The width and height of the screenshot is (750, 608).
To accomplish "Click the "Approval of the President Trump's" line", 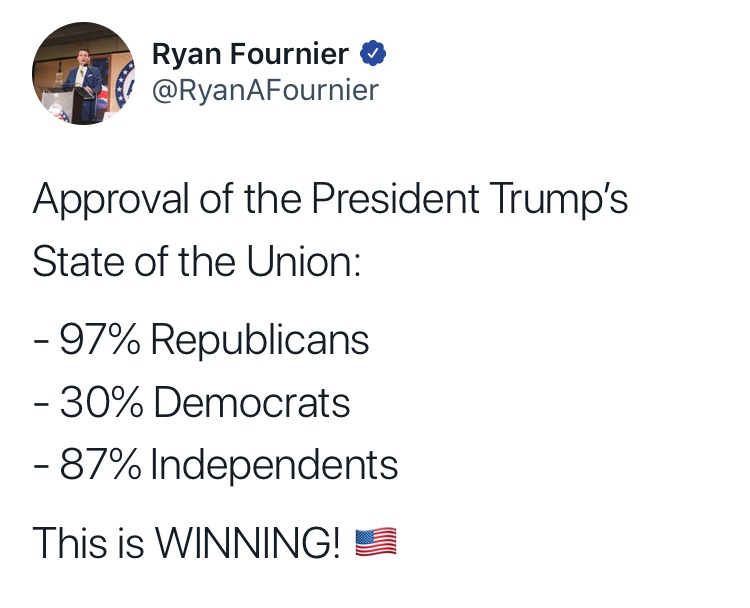I will (x=330, y=198).
